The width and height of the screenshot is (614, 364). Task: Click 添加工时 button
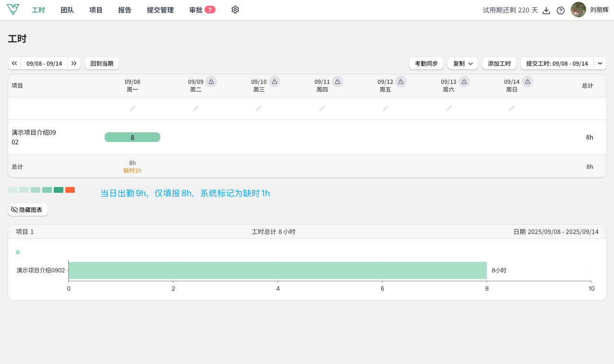(499, 63)
